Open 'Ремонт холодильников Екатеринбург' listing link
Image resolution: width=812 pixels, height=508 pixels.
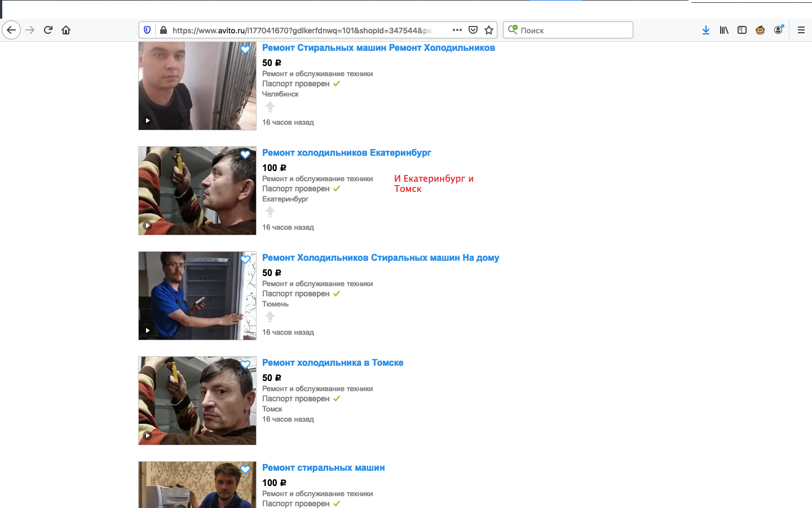pyautogui.click(x=346, y=152)
